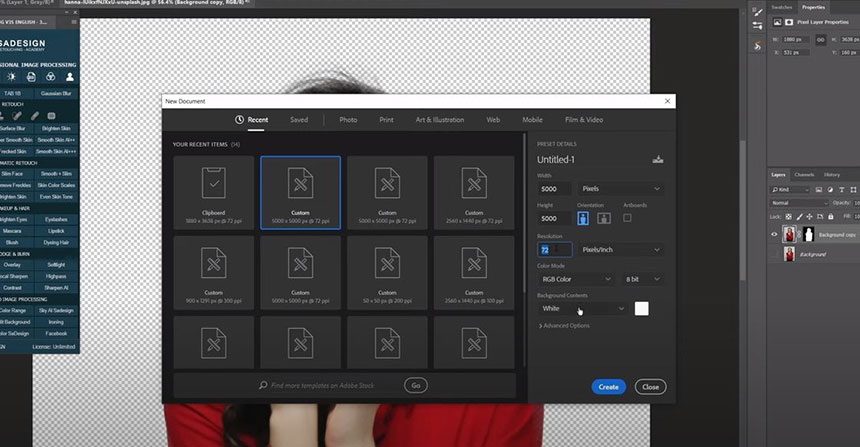
Task: Open the width units Pixels dropdown
Action: pyautogui.click(x=621, y=188)
